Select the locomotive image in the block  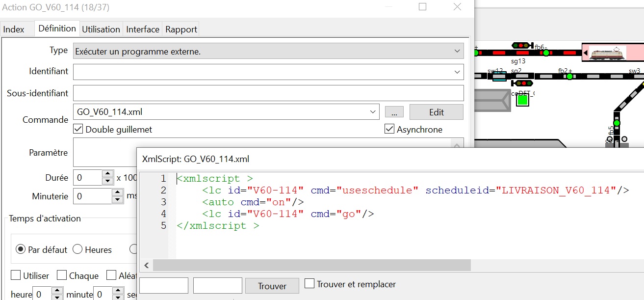click(607, 53)
